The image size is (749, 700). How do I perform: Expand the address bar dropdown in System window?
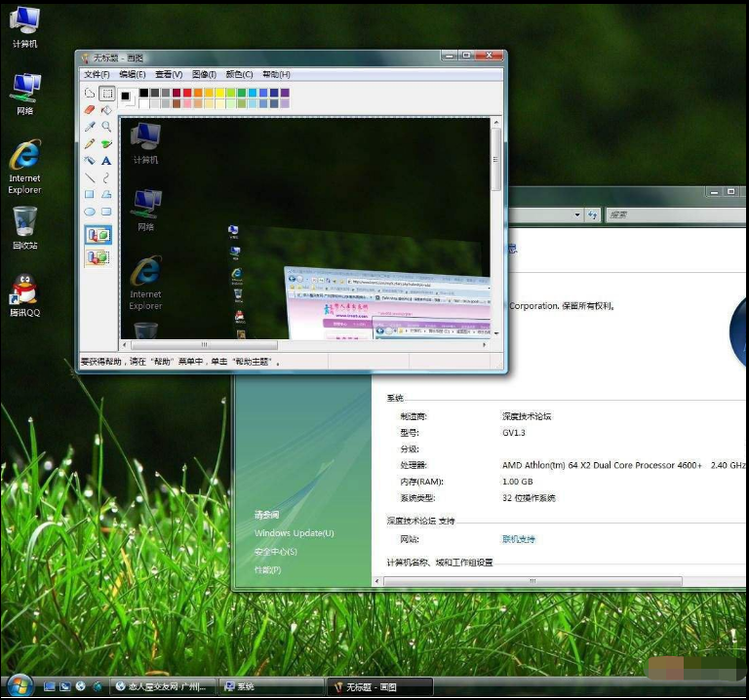tap(577, 214)
